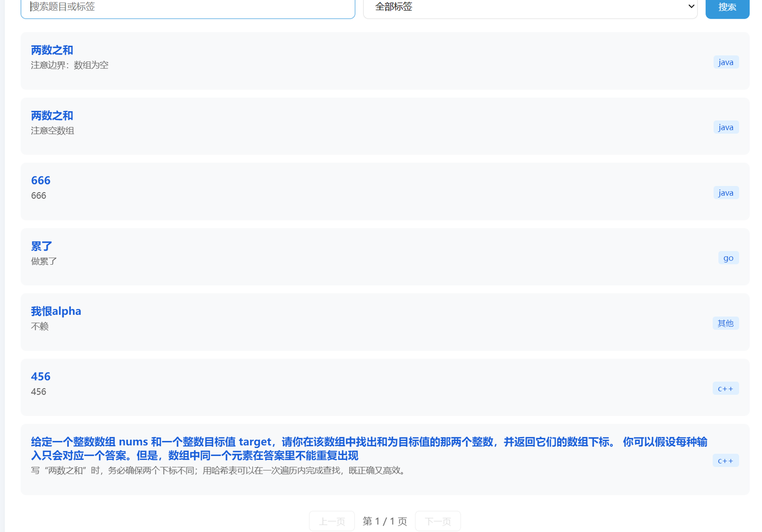Open the 累了 problem title

tap(42, 246)
